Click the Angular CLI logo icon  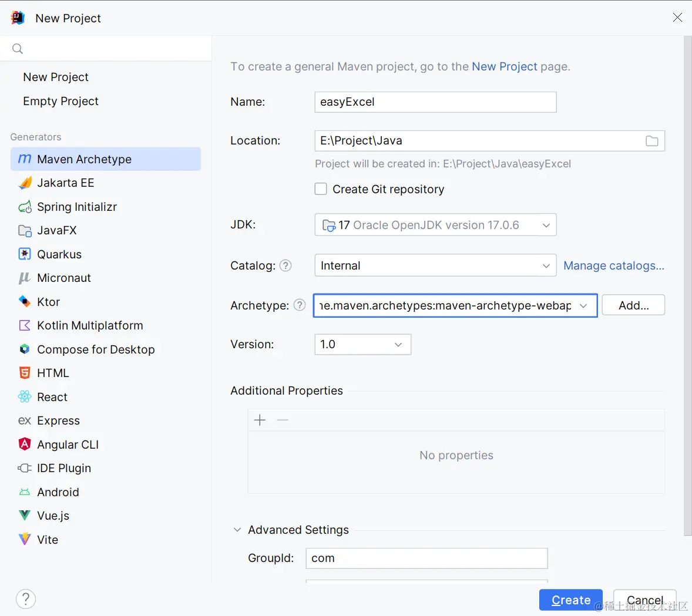25,444
